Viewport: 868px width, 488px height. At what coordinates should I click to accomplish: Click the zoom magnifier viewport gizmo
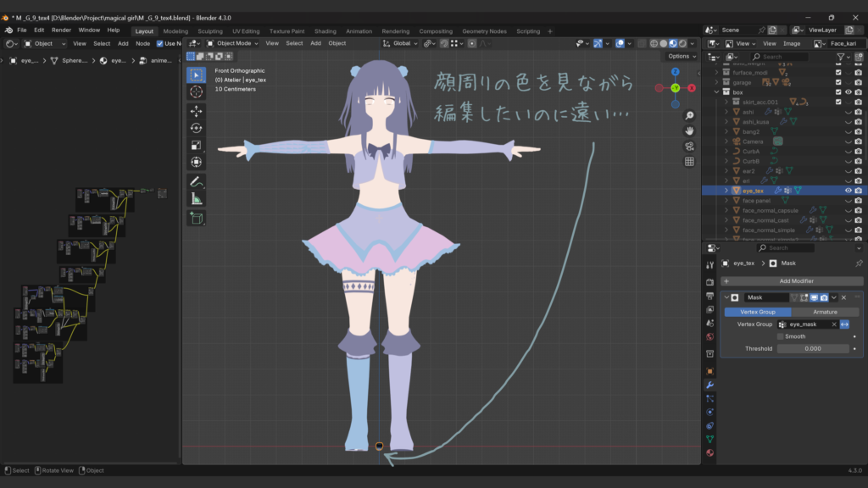click(689, 116)
